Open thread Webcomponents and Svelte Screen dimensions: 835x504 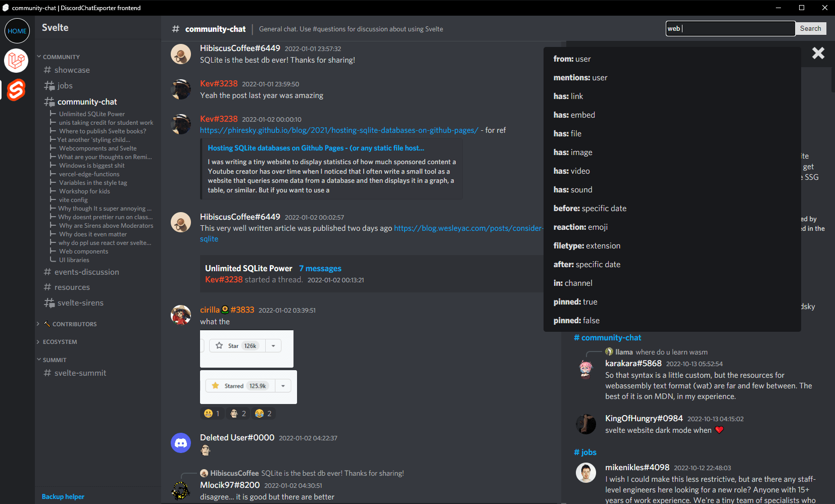(x=98, y=148)
